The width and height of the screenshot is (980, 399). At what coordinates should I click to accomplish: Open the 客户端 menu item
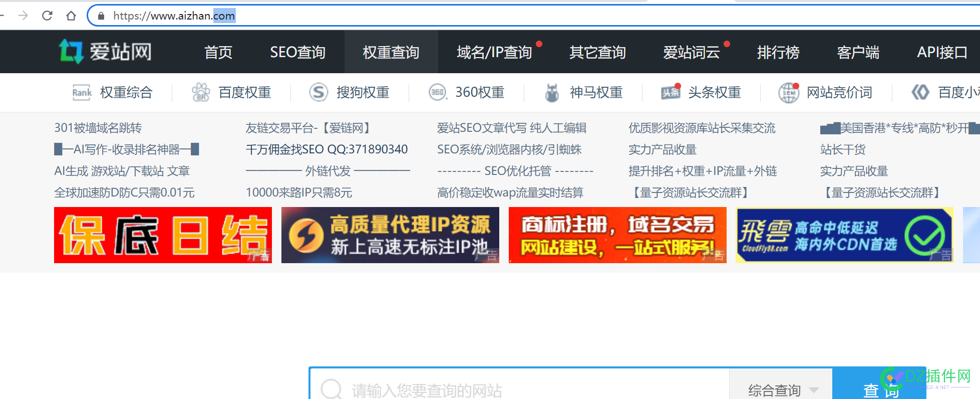click(858, 52)
